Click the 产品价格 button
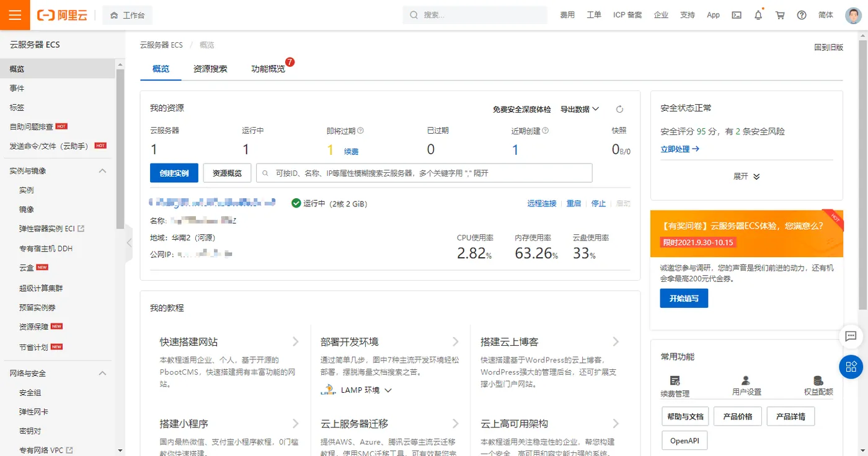This screenshot has width=868, height=456. click(737, 416)
